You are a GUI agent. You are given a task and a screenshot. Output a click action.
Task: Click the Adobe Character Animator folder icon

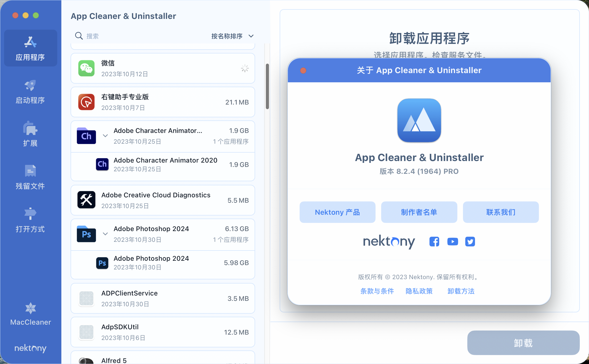[86, 136]
